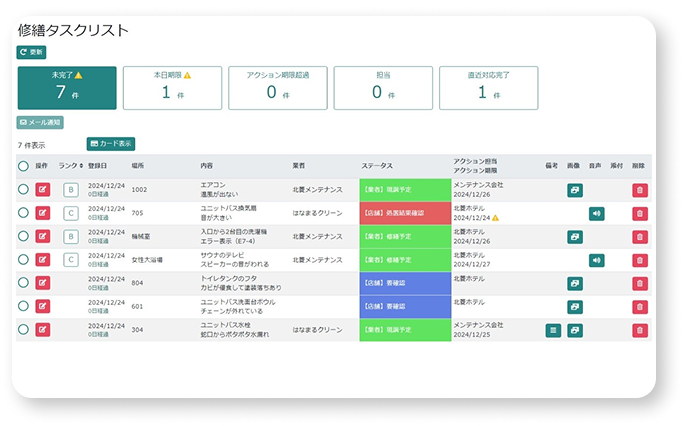Viewport: 684px width, 426px height.
Task: View image for room 804 task
Action: tap(575, 283)
